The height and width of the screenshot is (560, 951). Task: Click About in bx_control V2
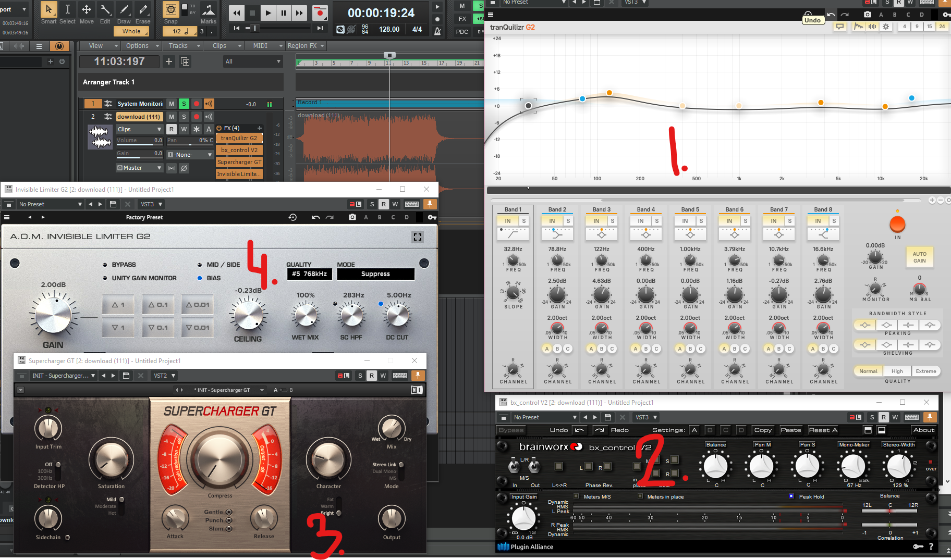[923, 430]
